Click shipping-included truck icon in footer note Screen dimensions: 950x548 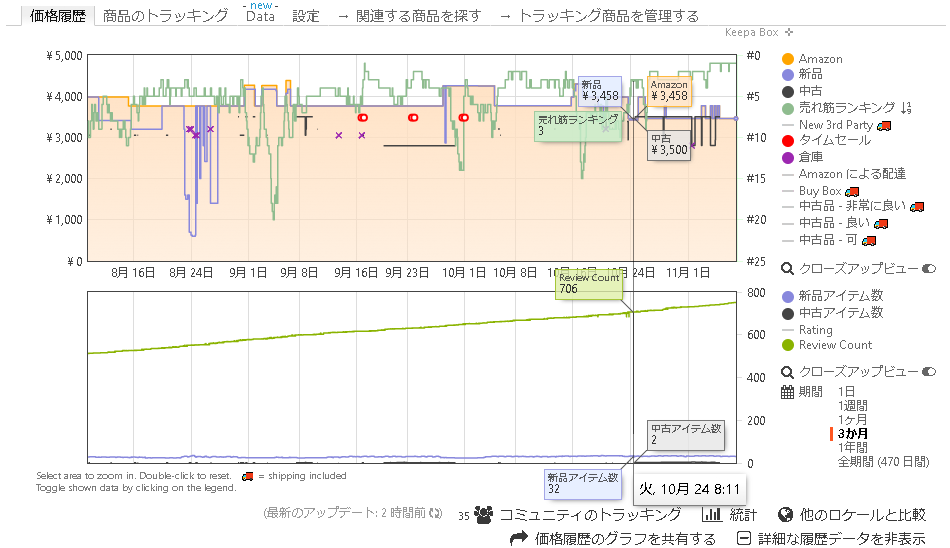[247, 476]
